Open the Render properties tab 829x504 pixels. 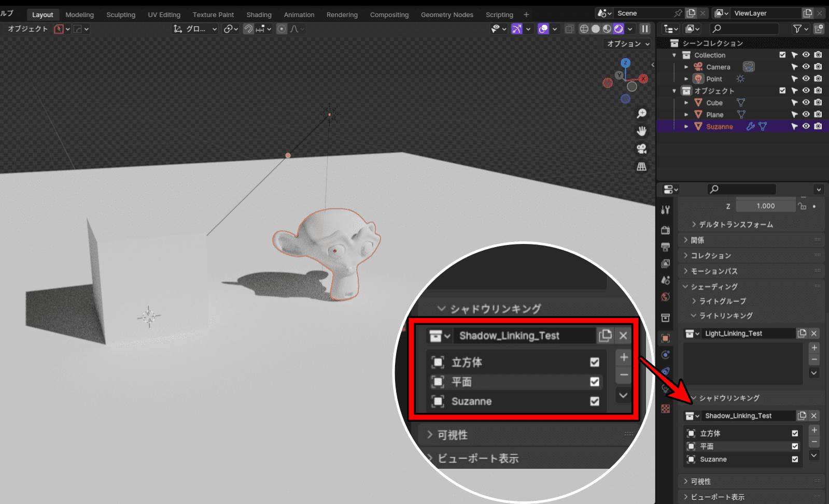(666, 230)
